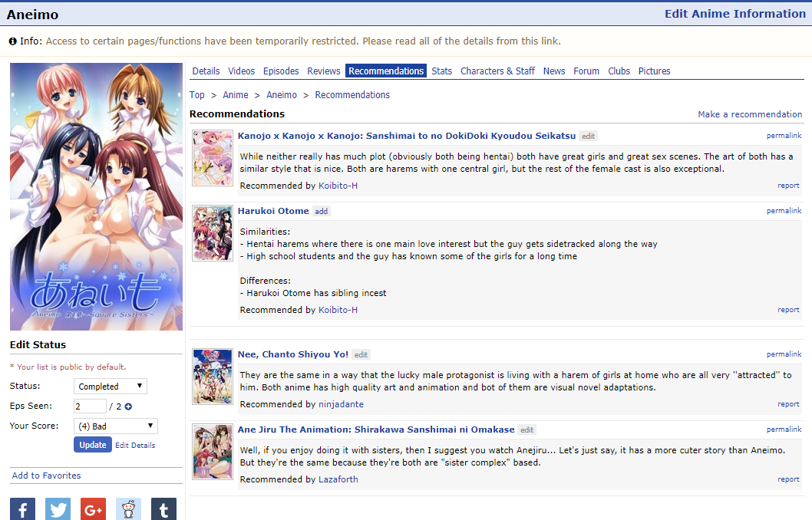
Task: Share on Twitter icon
Action: click(58, 509)
